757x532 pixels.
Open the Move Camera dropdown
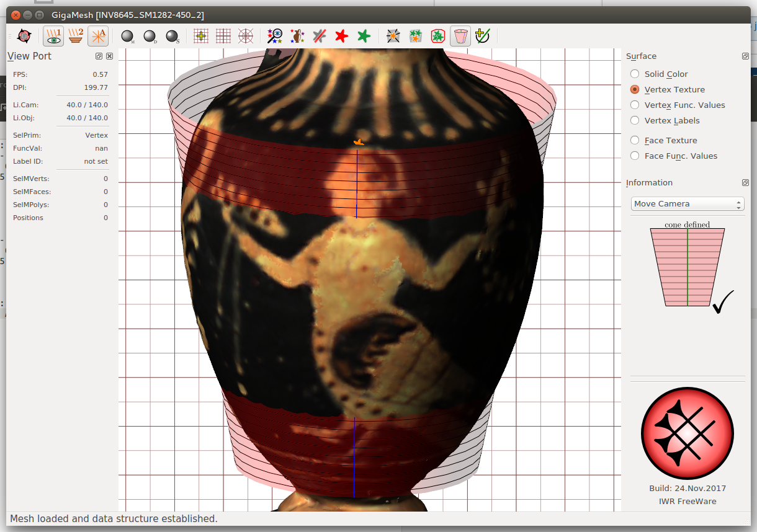(x=688, y=203)
